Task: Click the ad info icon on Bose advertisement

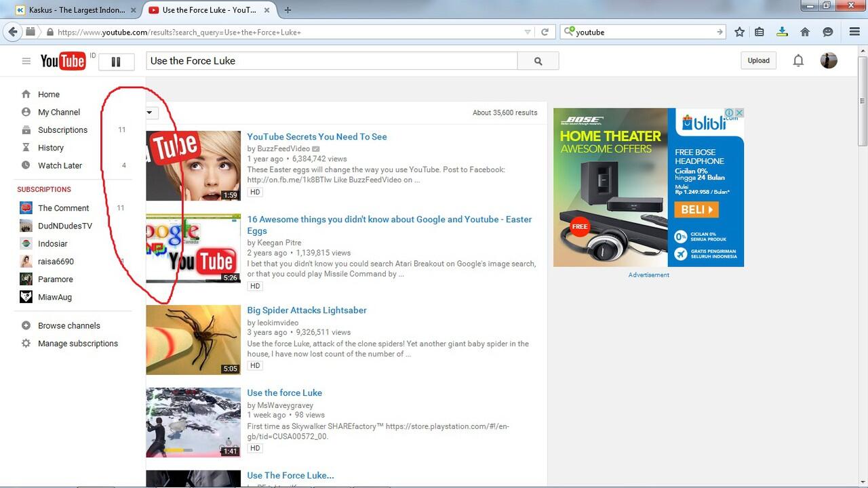Action: (x=729, y=113)
